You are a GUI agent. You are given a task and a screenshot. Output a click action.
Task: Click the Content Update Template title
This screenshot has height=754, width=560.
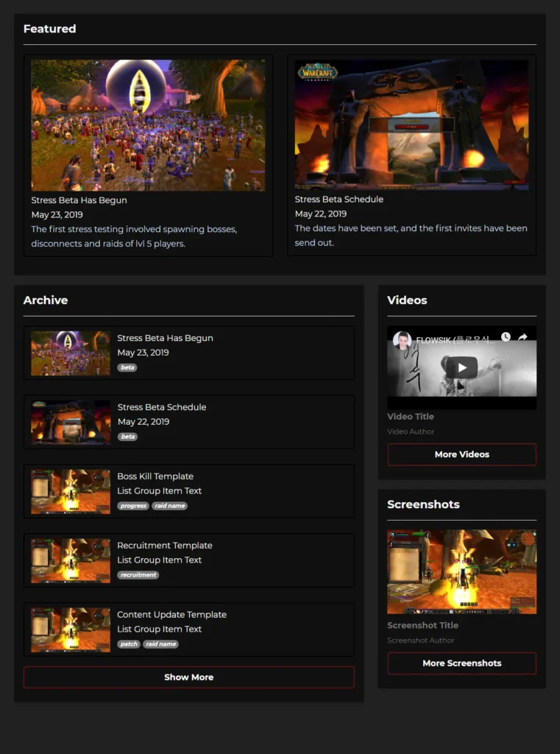171,615
